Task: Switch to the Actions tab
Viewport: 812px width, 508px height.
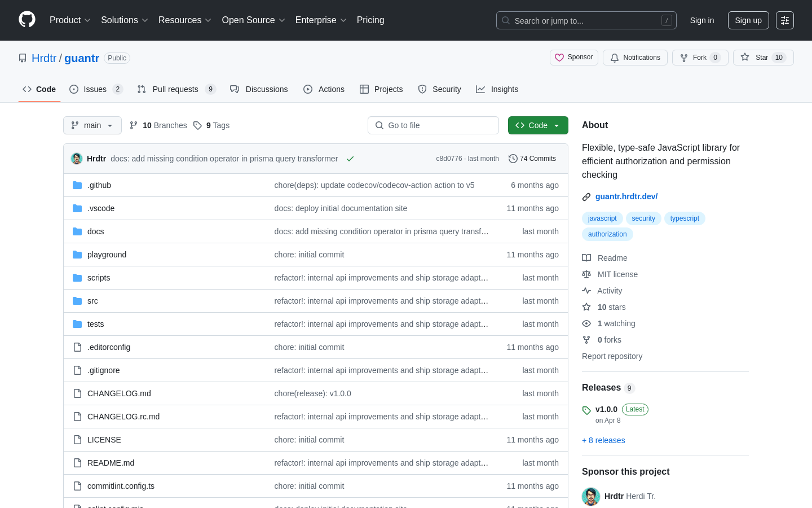Action: (324, 89)
